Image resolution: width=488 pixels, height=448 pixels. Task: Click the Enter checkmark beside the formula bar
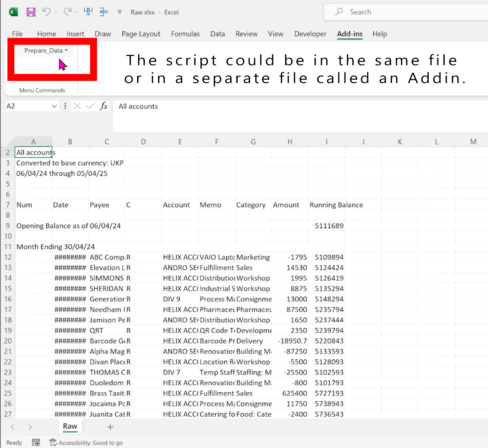tap(90, 106)
